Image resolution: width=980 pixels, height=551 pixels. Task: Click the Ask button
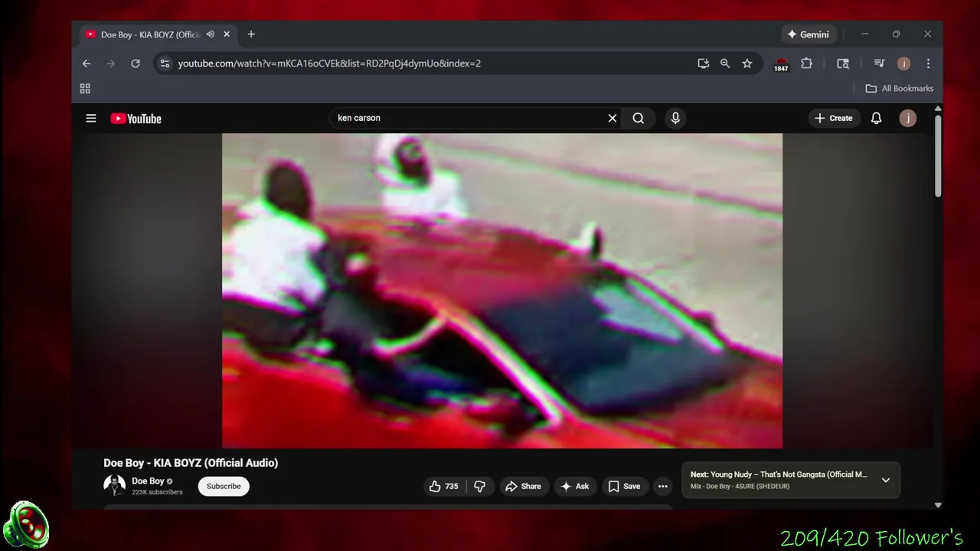[x=575, y=486]
